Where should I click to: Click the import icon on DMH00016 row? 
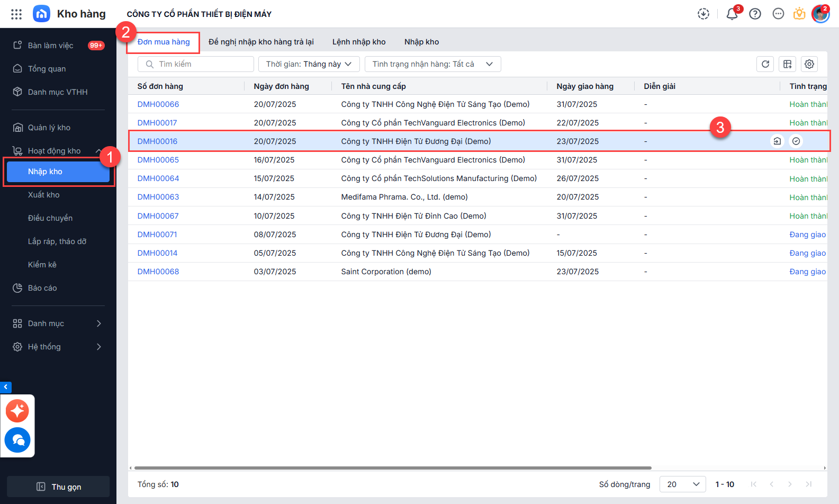(x=777, y=141)
